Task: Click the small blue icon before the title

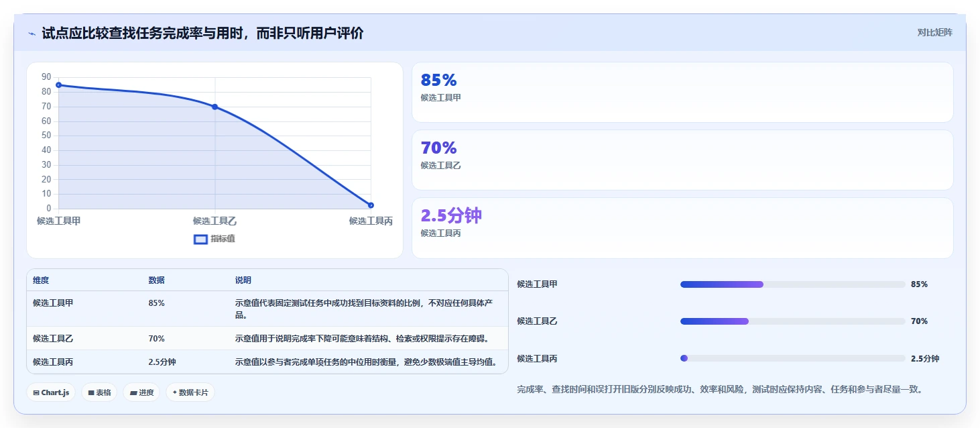Action: [32, 34]
